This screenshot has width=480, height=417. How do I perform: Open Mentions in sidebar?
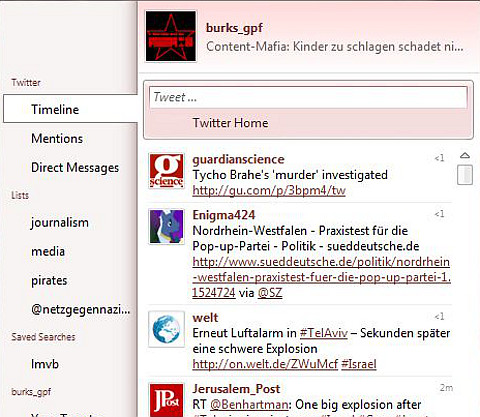57,138
